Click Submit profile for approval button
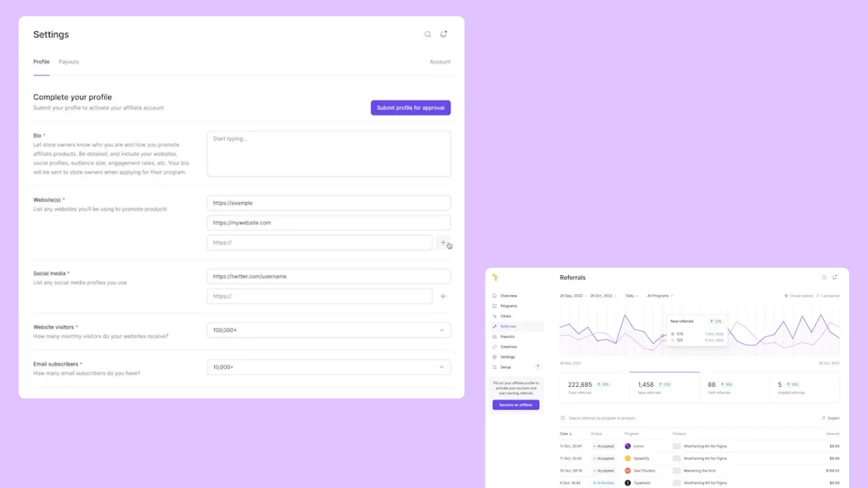 (411, 108)
